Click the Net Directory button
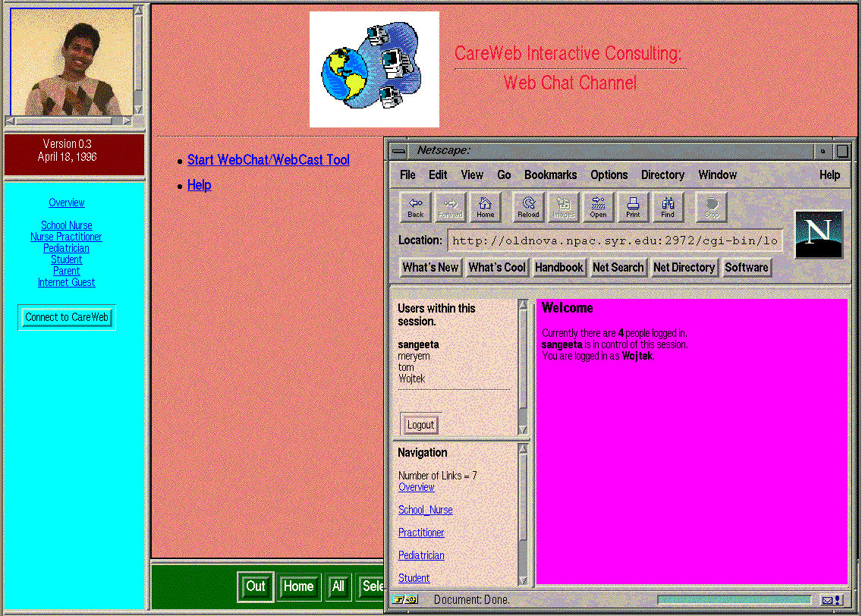 684,268
